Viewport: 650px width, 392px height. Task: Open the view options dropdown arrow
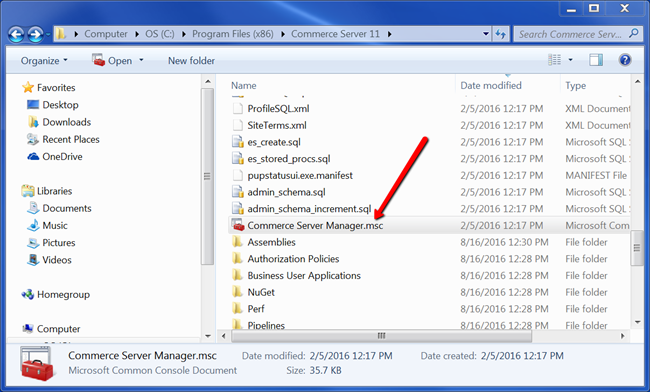click(570, 60)
